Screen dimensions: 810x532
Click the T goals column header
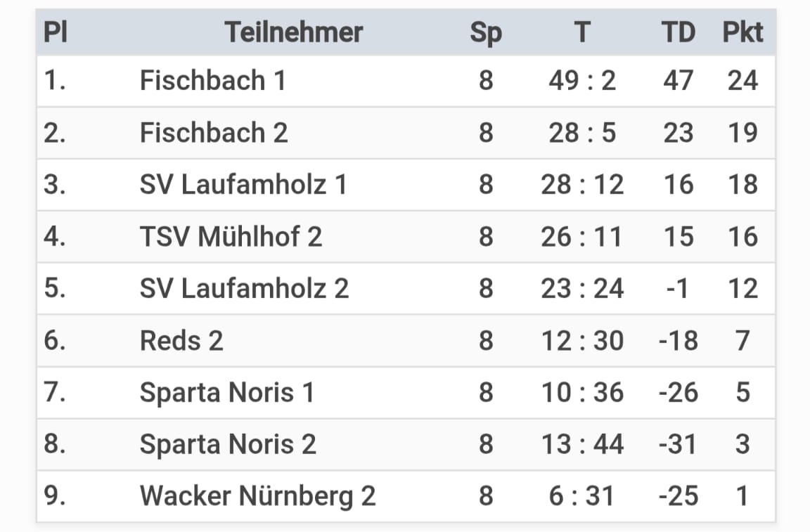(582, 32)
